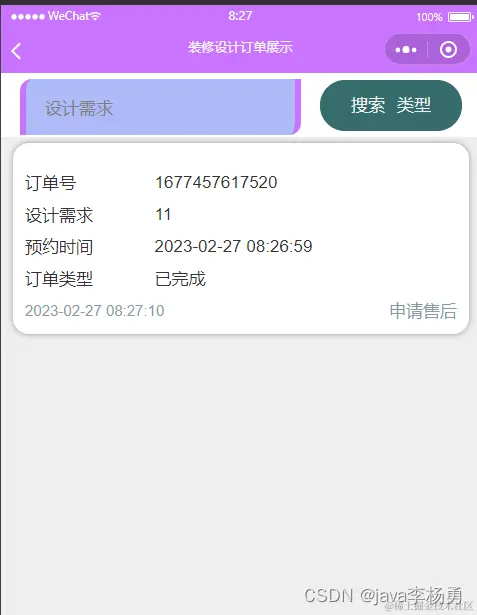477x615 pixels.
Task: Tap the 订单类型 label
Action: click(59, 279)
